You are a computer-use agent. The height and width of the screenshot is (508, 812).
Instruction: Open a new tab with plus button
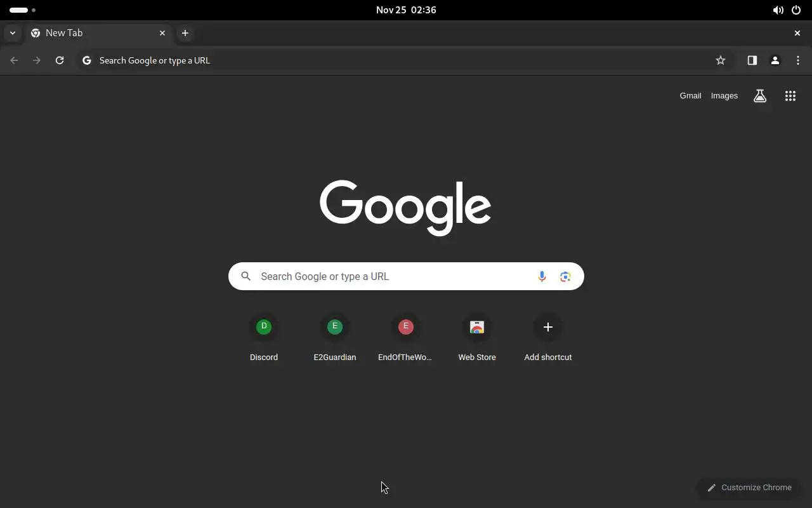[185, 33]
